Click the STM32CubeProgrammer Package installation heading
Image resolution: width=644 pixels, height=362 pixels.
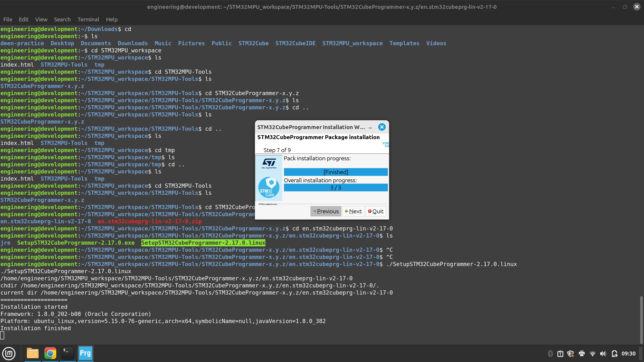318,137
